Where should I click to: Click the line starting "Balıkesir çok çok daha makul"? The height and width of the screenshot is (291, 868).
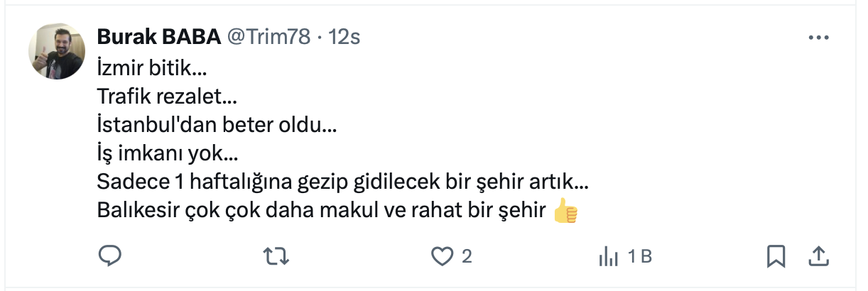[x=321, y=212]
